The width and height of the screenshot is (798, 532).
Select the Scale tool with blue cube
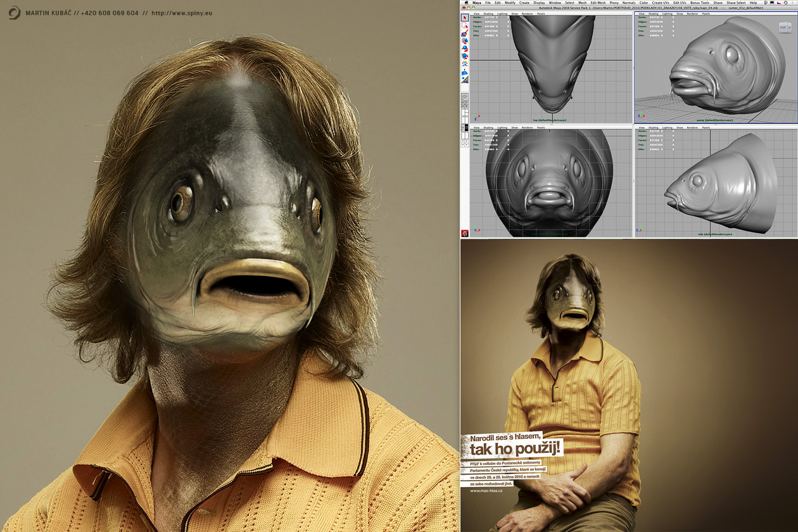(x=465, y=56)
